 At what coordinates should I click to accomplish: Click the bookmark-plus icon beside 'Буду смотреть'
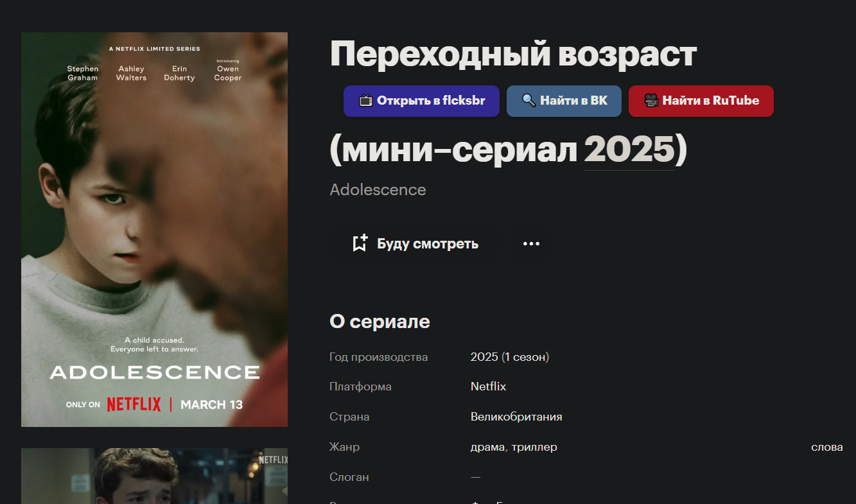point(360,243)
